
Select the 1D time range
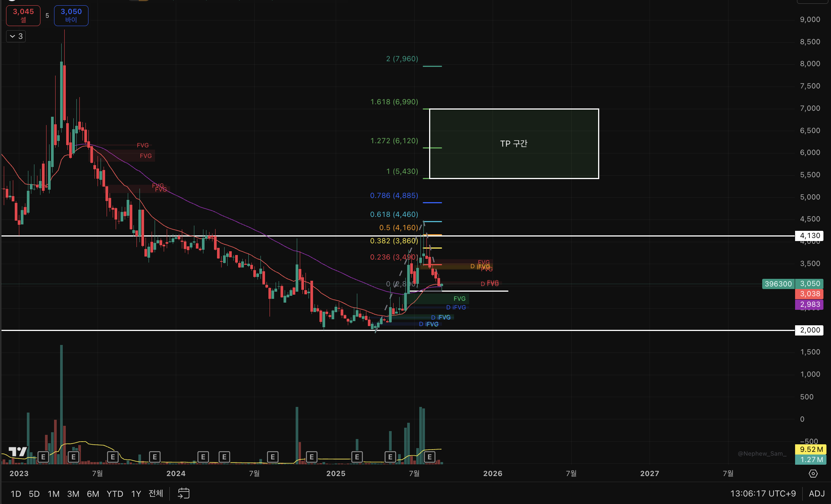16,494
